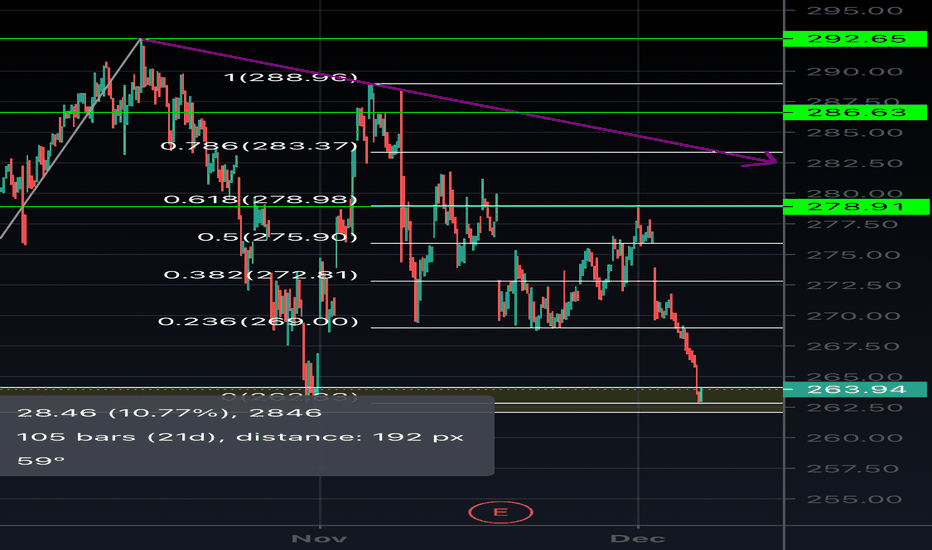This screenshot has width=932, height=550.
Task: Click the Fibonacci 0.382(272.81) level label
Action: (260, 275)
